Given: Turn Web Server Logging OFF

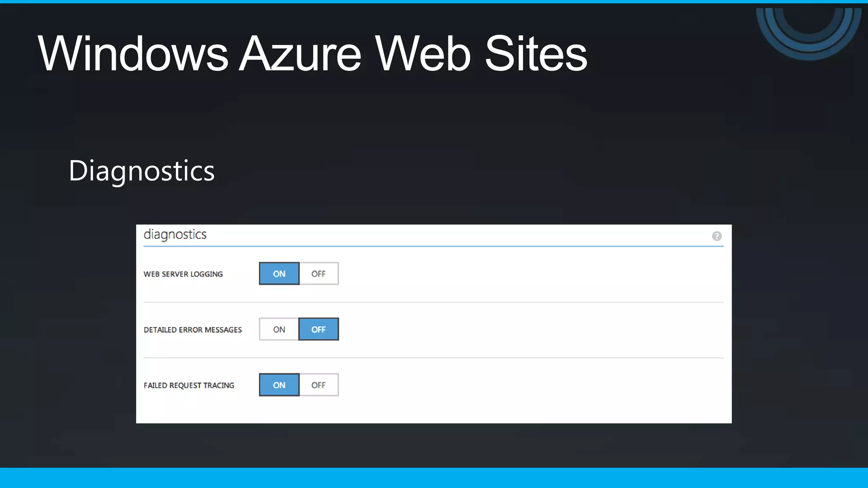Looking at the screenshot, I should pos(319,274).
